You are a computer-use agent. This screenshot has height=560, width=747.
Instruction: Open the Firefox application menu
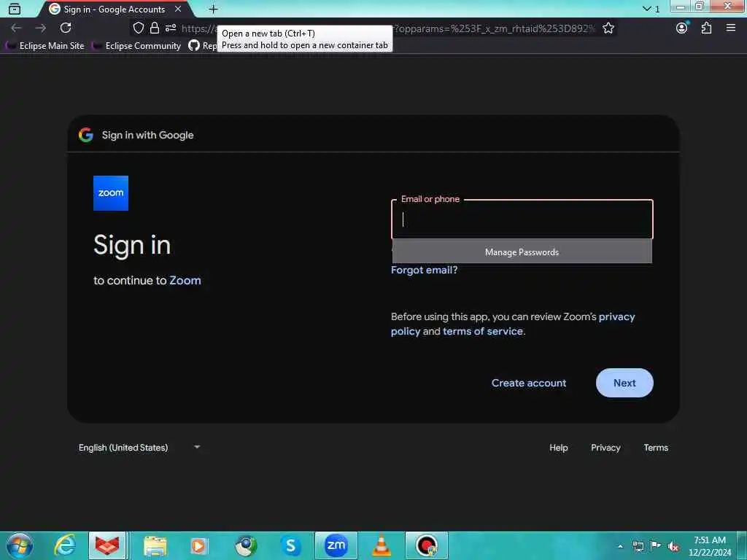tap(731, 28)
